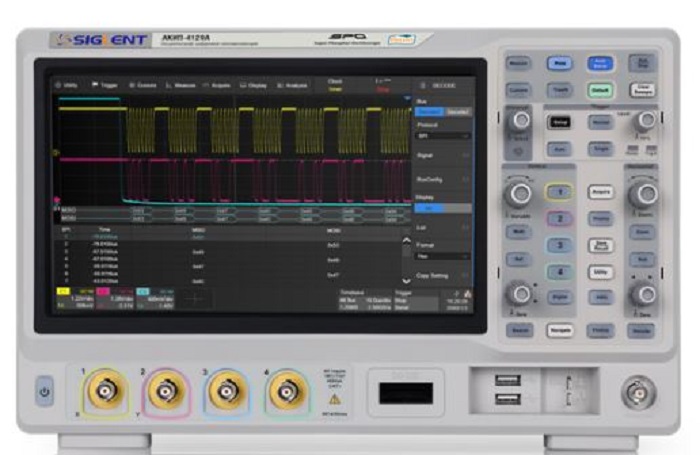Open the Cursors menu on the display
This screenshot has width=700, height=455.
point(142,85)
